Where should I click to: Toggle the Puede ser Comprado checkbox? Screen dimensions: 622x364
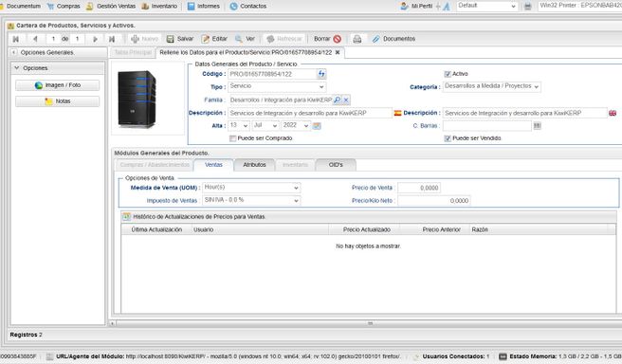coord(233,138)
